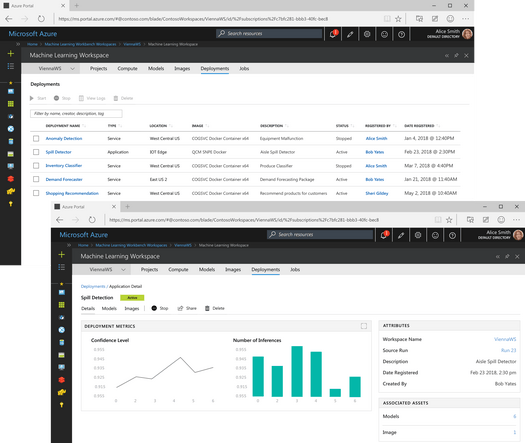The height and width of the screenshot is (443, 525).
Task: Check the Spill Detector row checkbox
Action: (x=36, y=152)
